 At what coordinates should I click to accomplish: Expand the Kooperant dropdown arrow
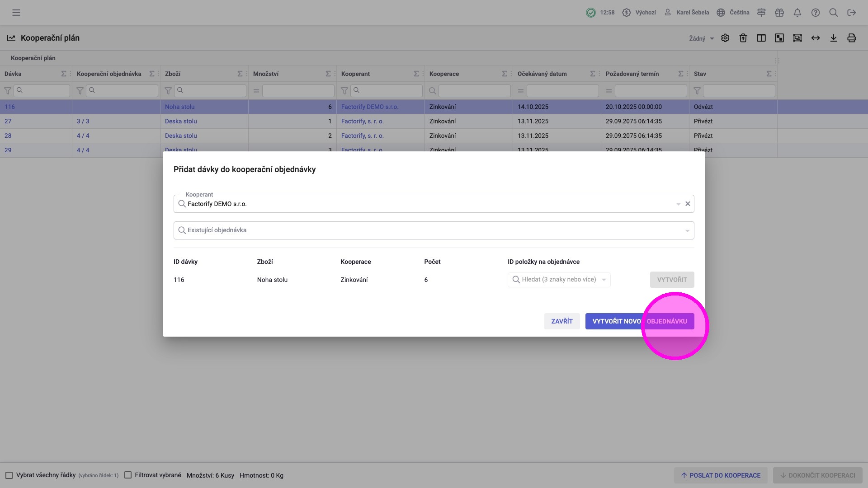click(678, 204)
